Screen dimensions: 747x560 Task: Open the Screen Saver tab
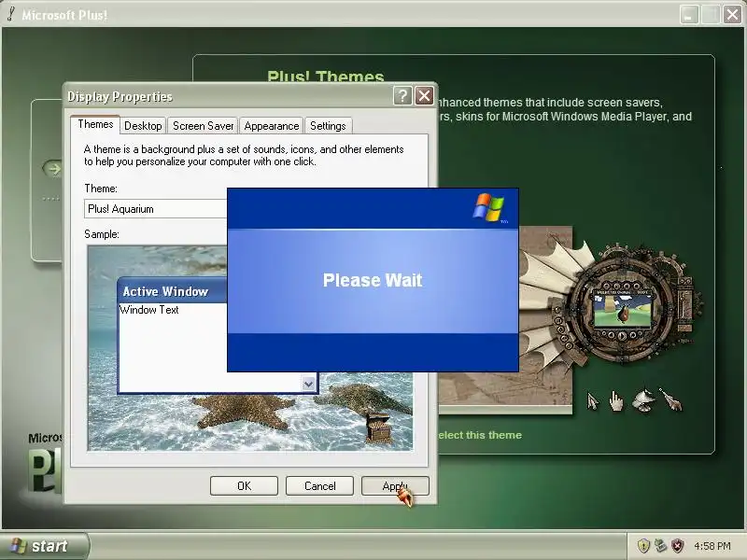click(203, 126)
